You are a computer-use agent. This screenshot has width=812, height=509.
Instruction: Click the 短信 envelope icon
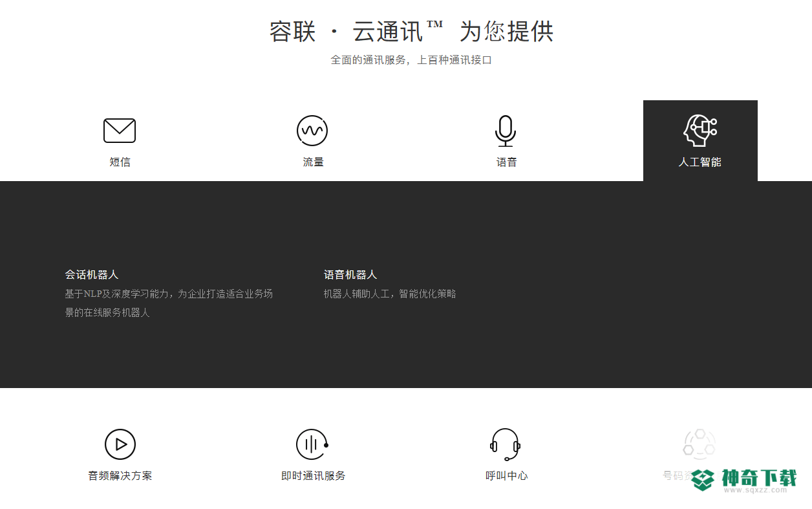(x=120, y=131)
